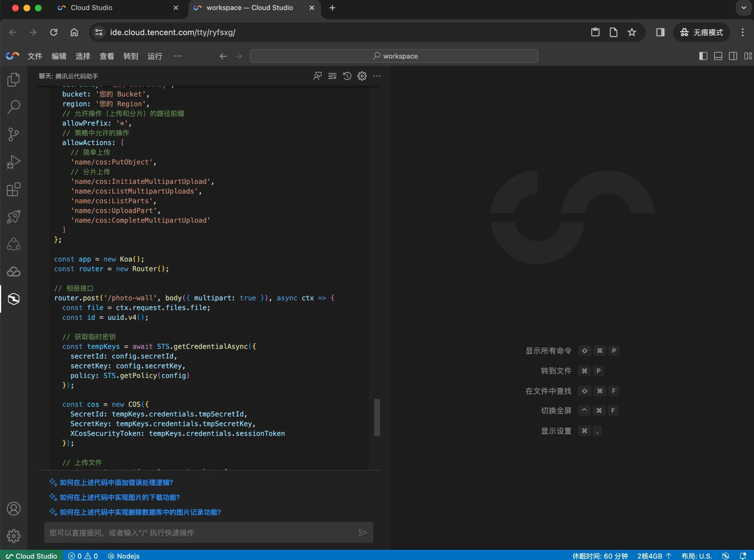The height and width of the screenshot is (560, 754).
Task: Click the send message arrow icon
Action: tap(363, 533)
